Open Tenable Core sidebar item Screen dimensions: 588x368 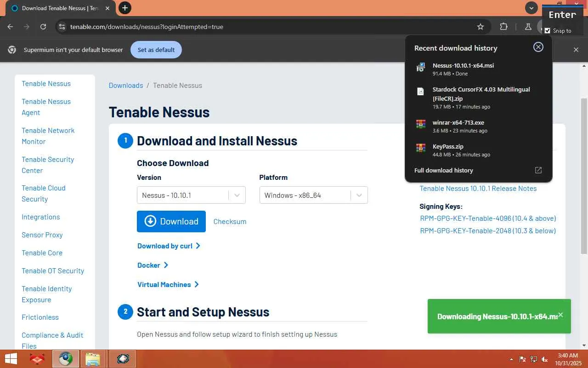tap(42, 253)
